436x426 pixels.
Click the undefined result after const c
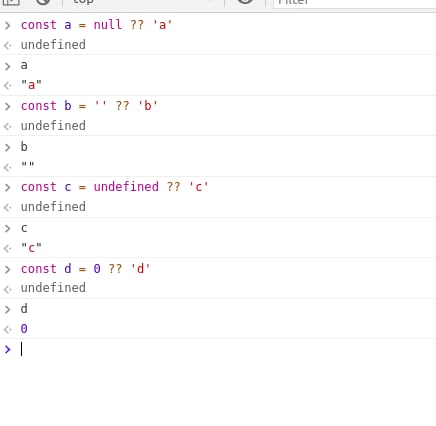point(53,207)
